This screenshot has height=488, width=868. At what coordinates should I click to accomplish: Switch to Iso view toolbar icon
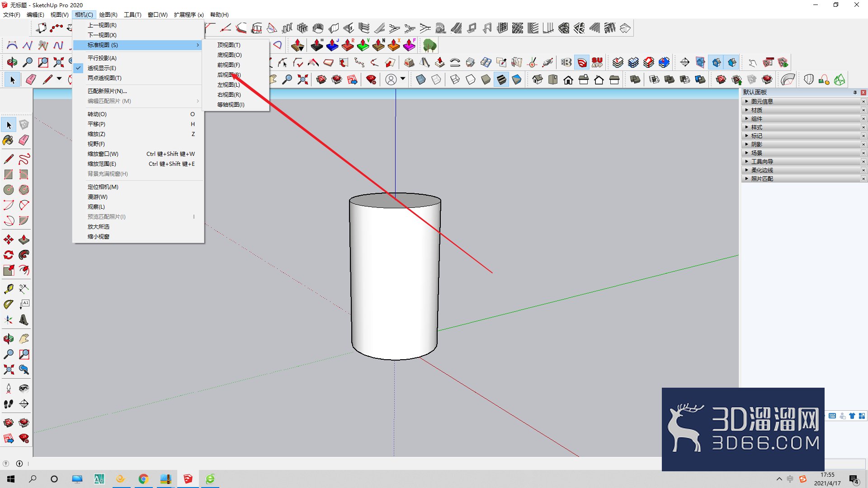click(x=538, y=80)
